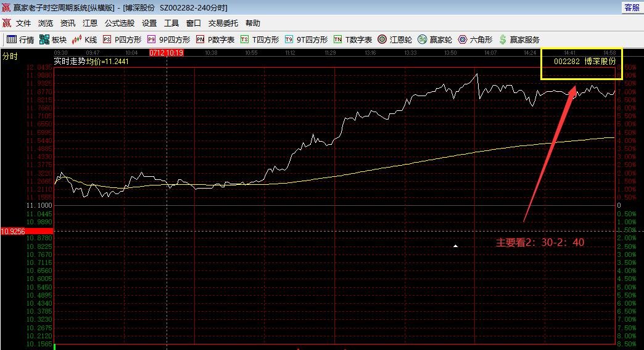Open the 江恩 menu

pyautogui.click(x=90, y=23)
